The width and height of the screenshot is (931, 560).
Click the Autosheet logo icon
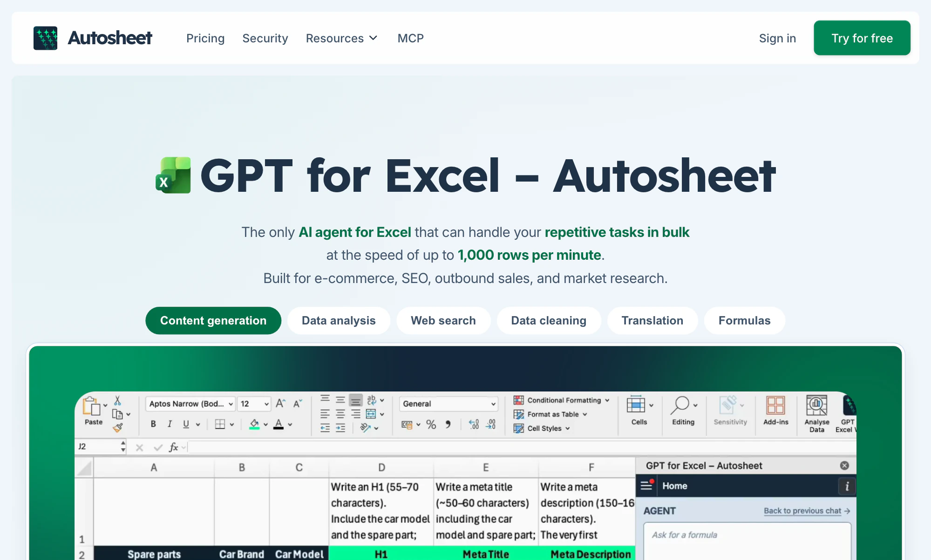point(45,38)
